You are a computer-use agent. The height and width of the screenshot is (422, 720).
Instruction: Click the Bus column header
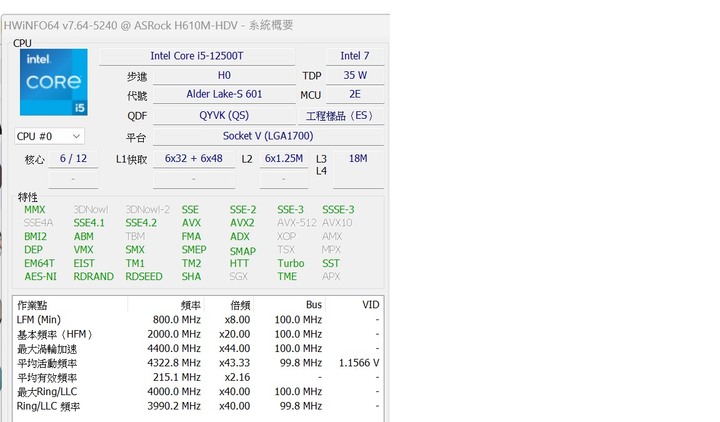pos(289,305)
